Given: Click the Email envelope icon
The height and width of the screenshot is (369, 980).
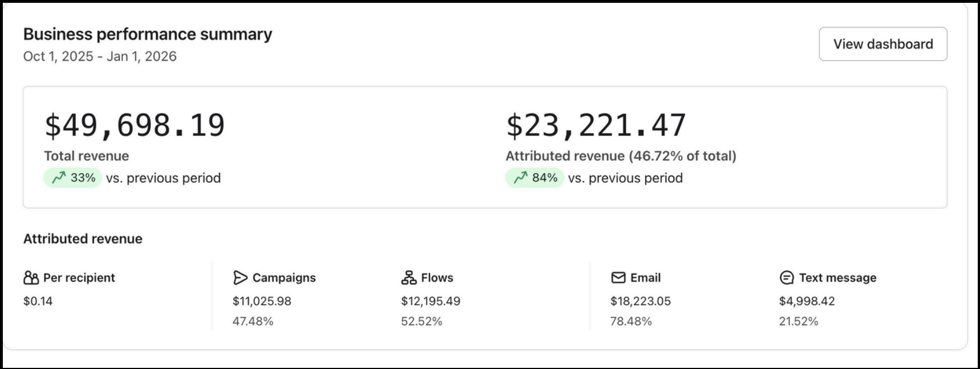Looking at the screenshot, I should [618, 278].
